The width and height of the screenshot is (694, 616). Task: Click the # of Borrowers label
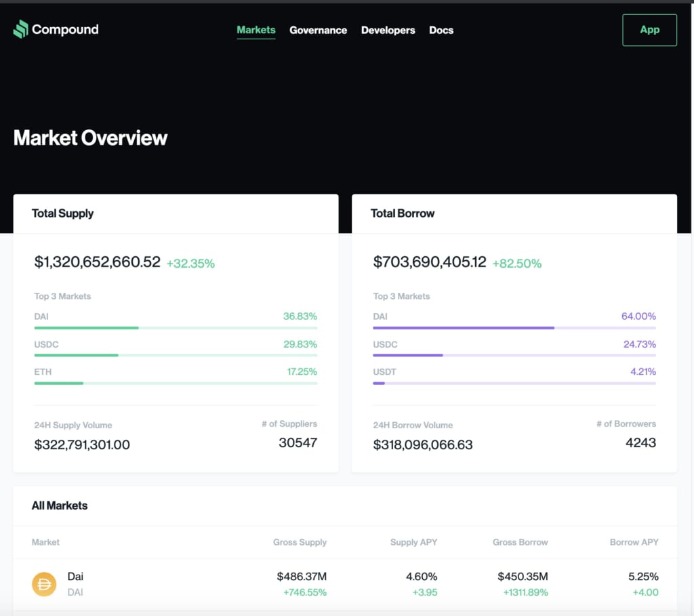626,424
